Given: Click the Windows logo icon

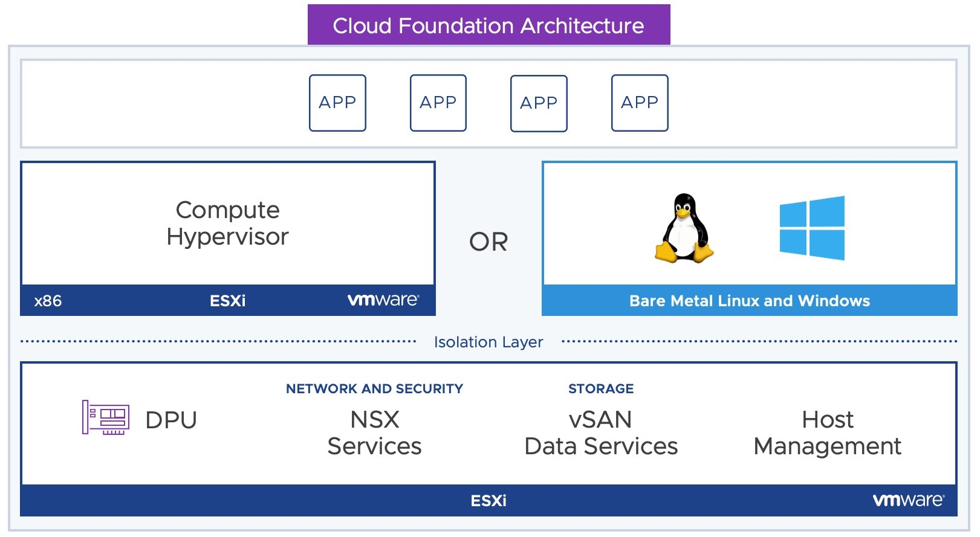Looking at the screenshot, I should [812, 228].
